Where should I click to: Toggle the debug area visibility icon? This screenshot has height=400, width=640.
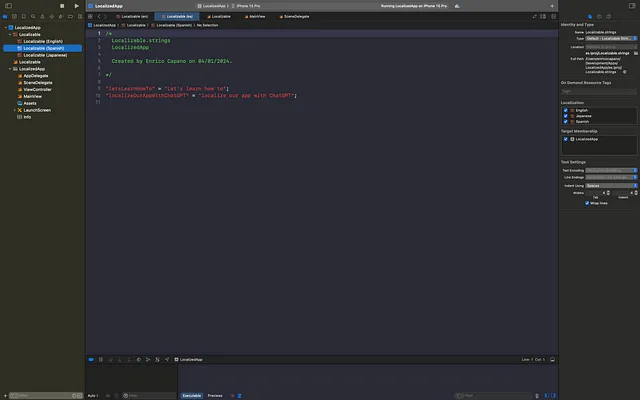(552, 360)
